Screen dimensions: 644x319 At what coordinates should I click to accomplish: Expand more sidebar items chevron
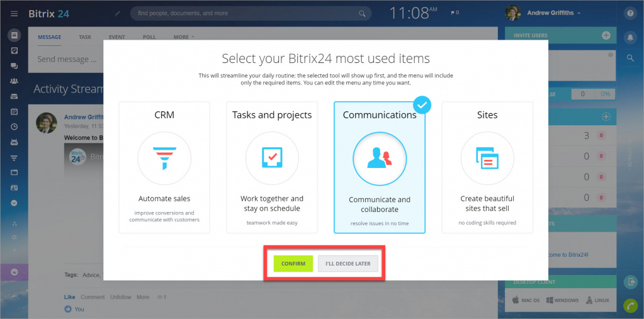(x=14, y=203)
